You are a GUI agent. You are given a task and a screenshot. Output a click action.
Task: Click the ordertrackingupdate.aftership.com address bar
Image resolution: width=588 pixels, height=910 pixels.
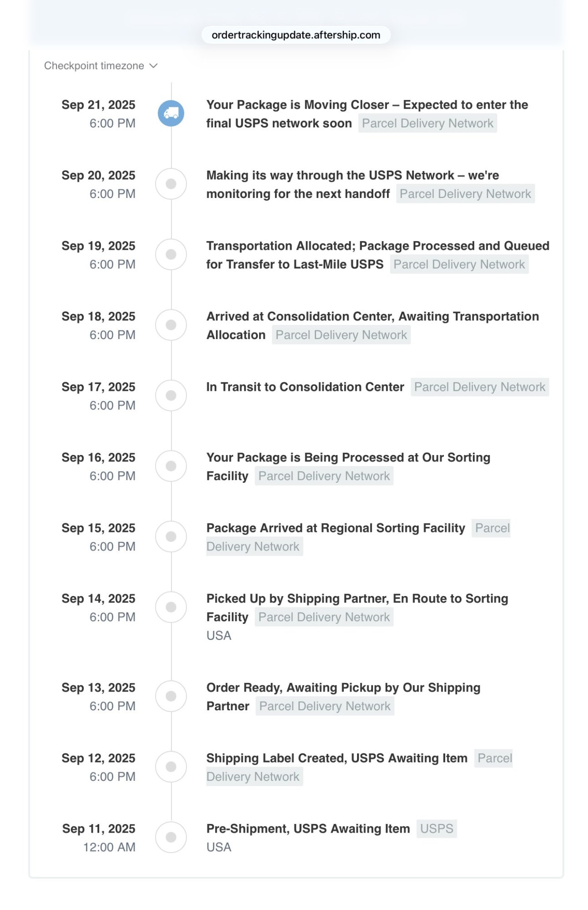pyautogui.click(x=296, y=35)
